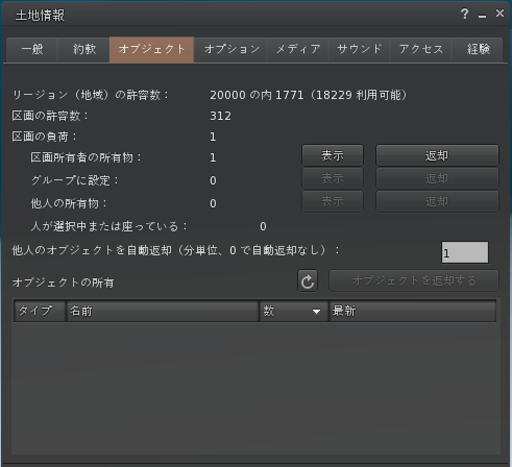Click the auto-return minutes input field
Image resolution: width=512 pixels, height=467 pixels.
tap(465, 253)
